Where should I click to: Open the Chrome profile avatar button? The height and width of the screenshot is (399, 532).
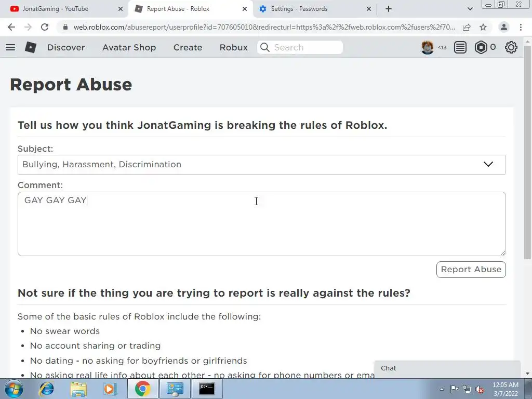pos(504,27)
